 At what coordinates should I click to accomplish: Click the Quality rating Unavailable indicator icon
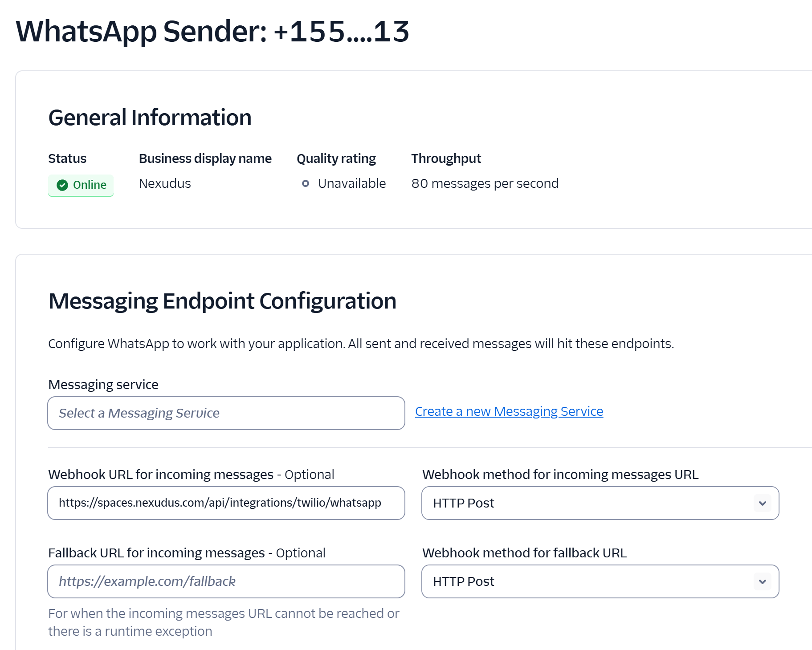click(x=306, y=183)
